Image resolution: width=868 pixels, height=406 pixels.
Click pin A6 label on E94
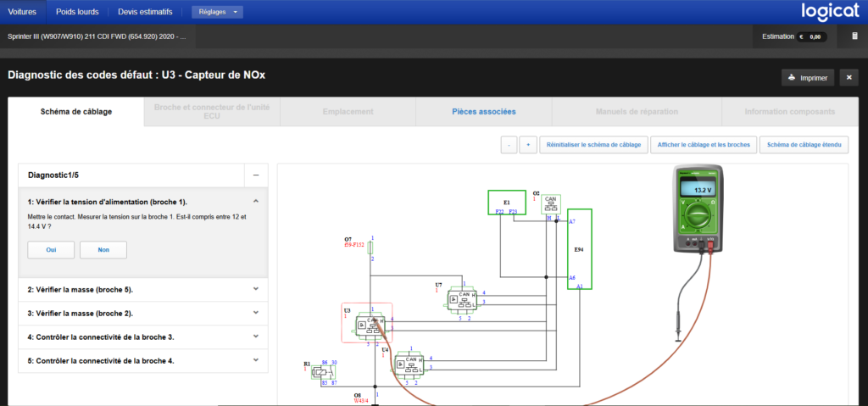[x=572, y=277]
